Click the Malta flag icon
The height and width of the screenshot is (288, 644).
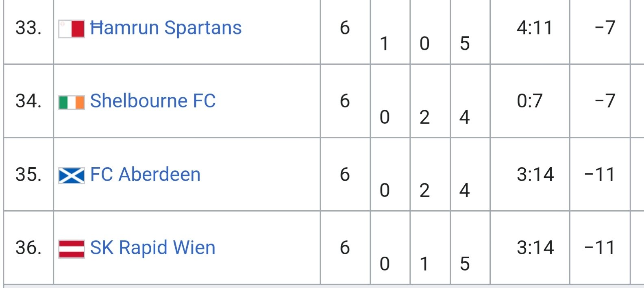[72, 29]
